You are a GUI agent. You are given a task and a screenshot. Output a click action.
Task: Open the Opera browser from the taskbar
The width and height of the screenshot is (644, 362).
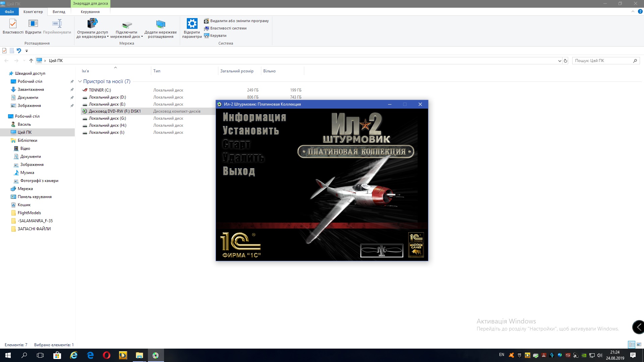click(x=107, y=355)
